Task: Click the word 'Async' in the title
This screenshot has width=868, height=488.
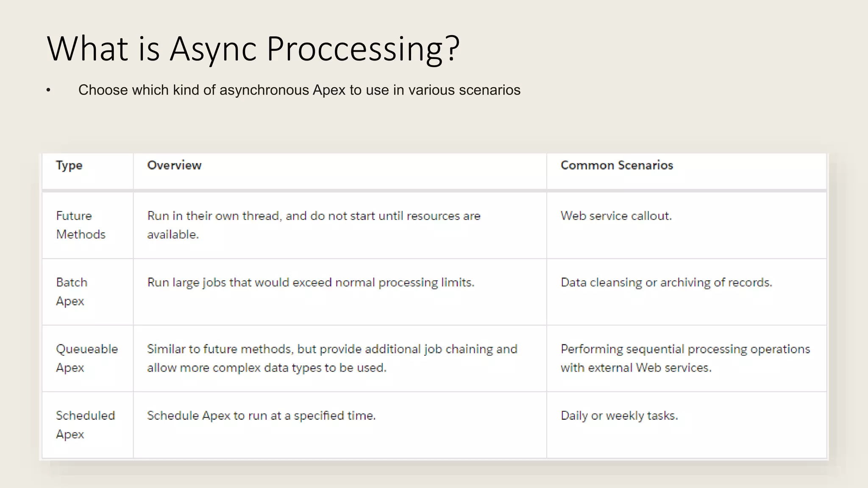Action: click(x=213, y=49)
